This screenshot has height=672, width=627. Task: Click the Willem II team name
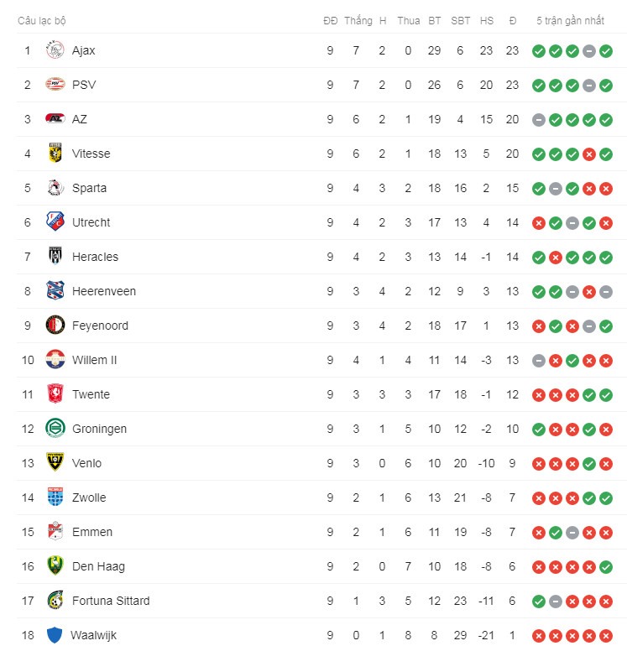pyautogui.click(x=94, y=360)
